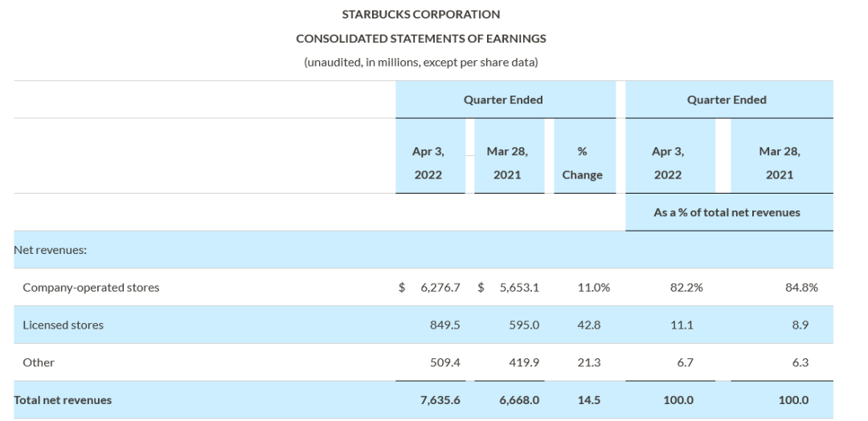Click the 6,276.7 company-operated revenue value
Viewport: 868px width, 421px height.
[x=440, y=288]
